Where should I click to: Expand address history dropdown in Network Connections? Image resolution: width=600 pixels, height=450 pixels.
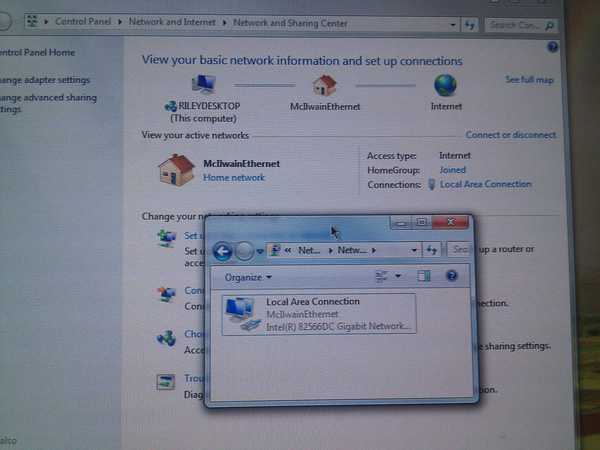coord(414,251)
